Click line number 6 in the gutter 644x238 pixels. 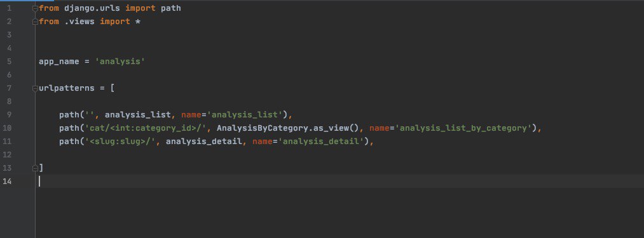(x=10, y=75)
